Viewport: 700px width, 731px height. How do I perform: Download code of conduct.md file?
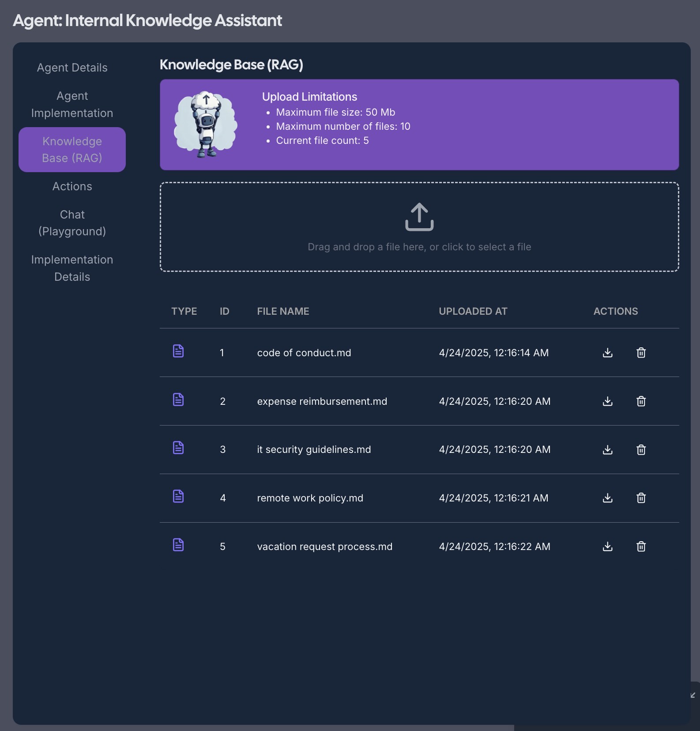point(608,353)
